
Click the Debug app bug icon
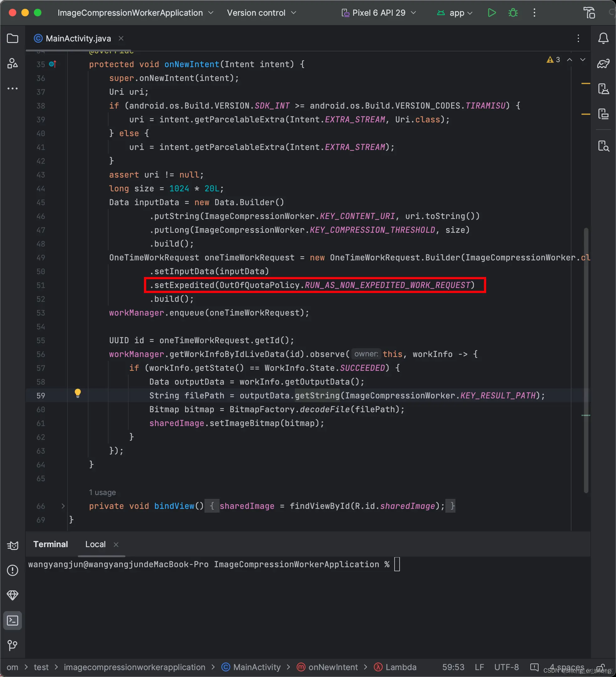[512, 13]
